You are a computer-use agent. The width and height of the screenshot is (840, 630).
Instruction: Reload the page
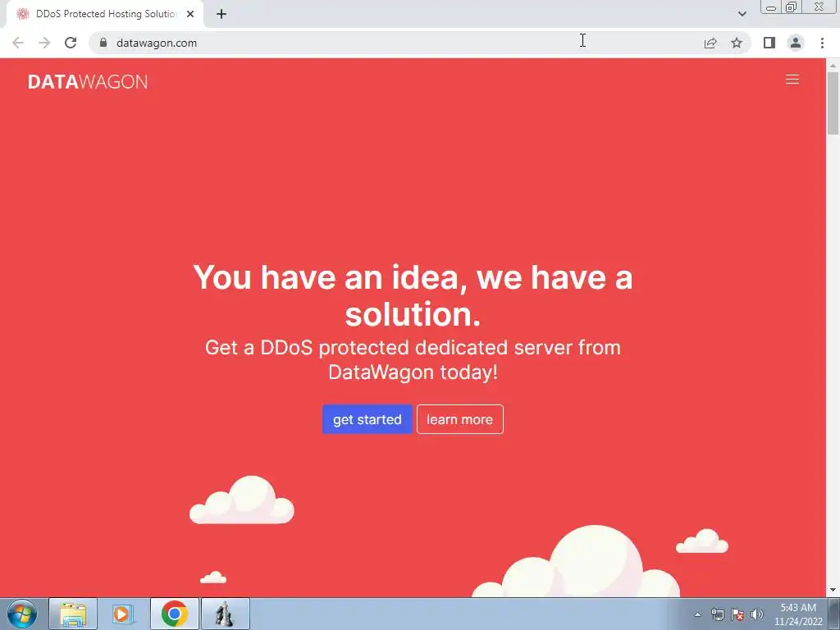[x=71, y=43]
